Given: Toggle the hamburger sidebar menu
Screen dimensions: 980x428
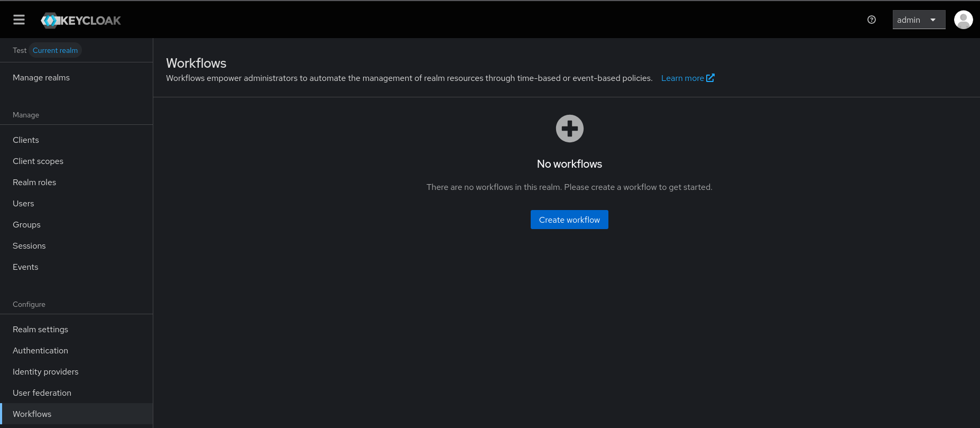Looking at the screenshot, I should coord(19,20).
